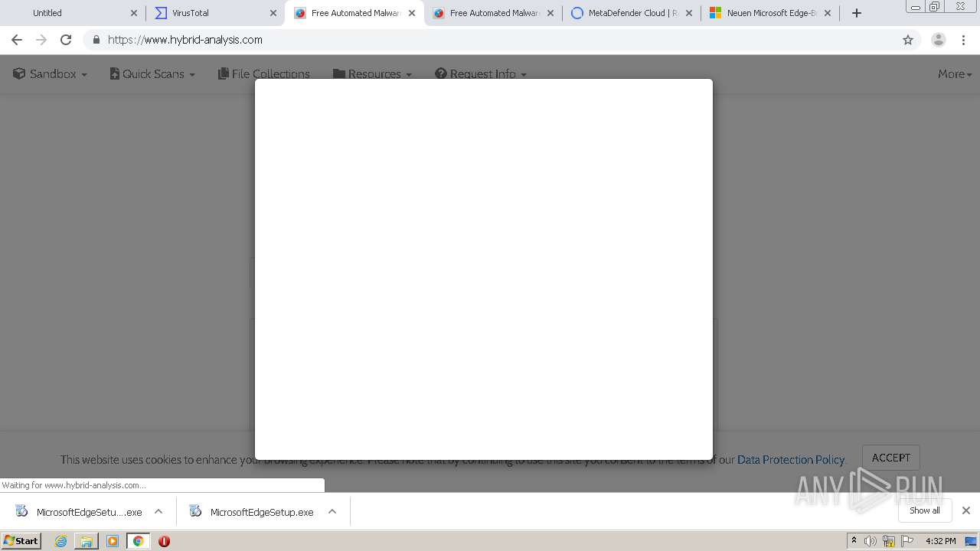Open volume control in tray
This screenshot has height=551, width=980.
pyautogui.click(x=871, y=541)
